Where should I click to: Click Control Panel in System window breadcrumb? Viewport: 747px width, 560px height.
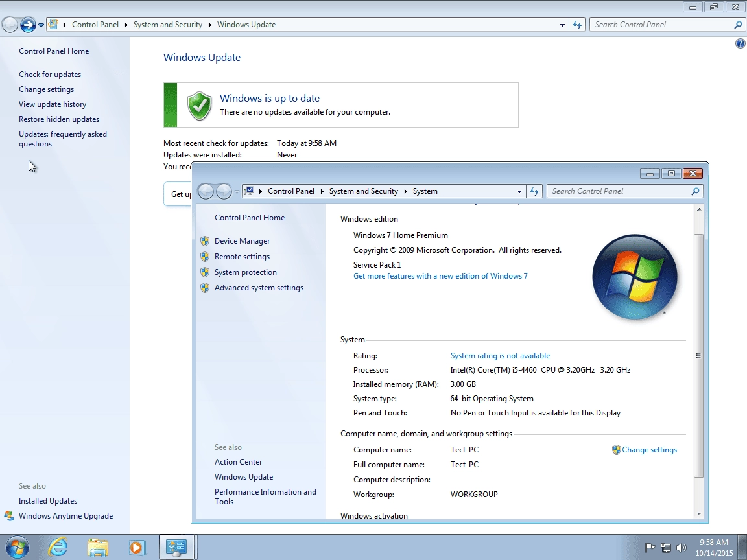(x=291, y=191)
